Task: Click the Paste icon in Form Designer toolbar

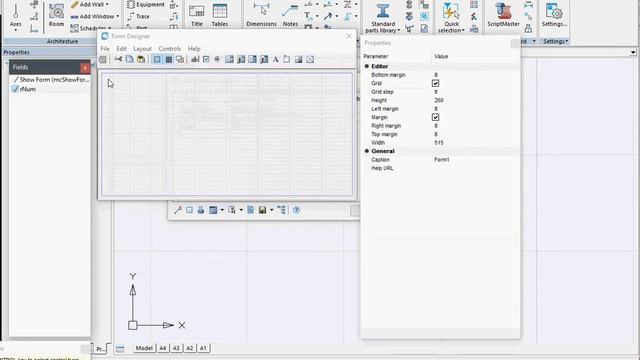Action: (141, 60)
